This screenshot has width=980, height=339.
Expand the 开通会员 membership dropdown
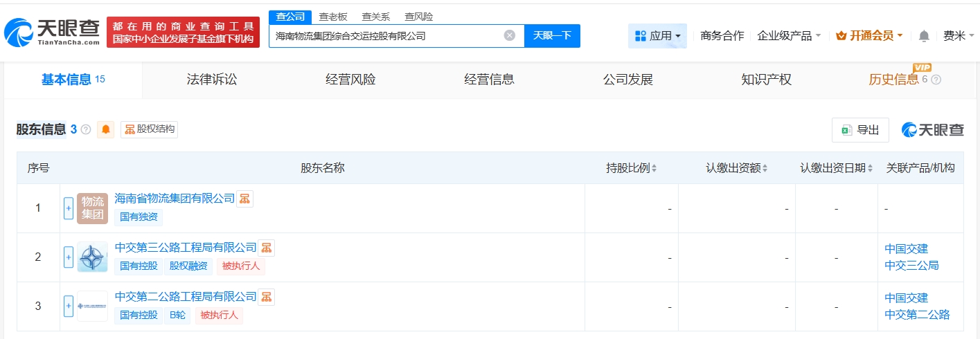coord(869,36)
